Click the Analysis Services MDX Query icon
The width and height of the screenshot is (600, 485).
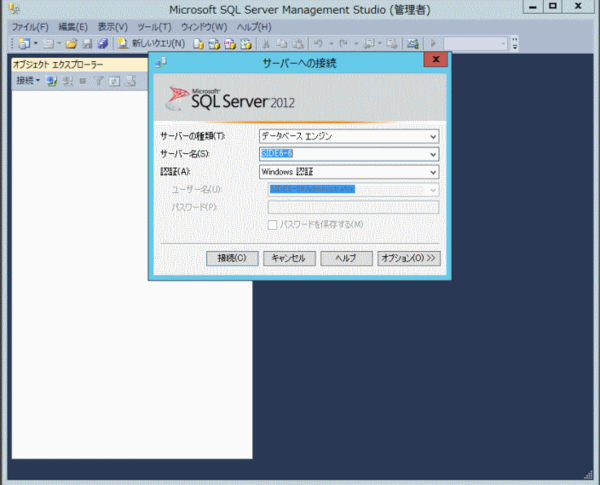pyautogui.click(x=214, y=44)
